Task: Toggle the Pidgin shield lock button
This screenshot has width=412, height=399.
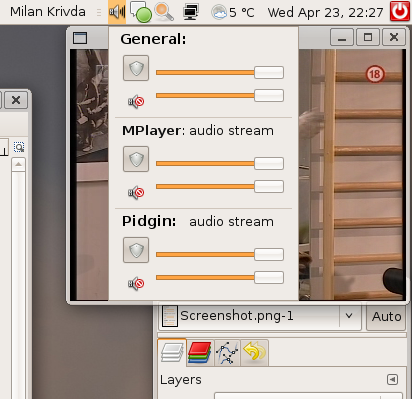Action: tap(136, 250)
